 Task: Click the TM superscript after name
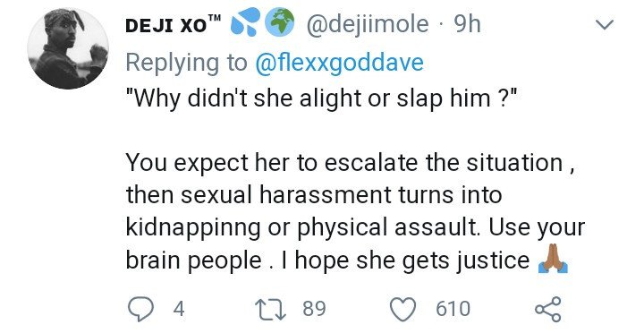click(215, 18)
